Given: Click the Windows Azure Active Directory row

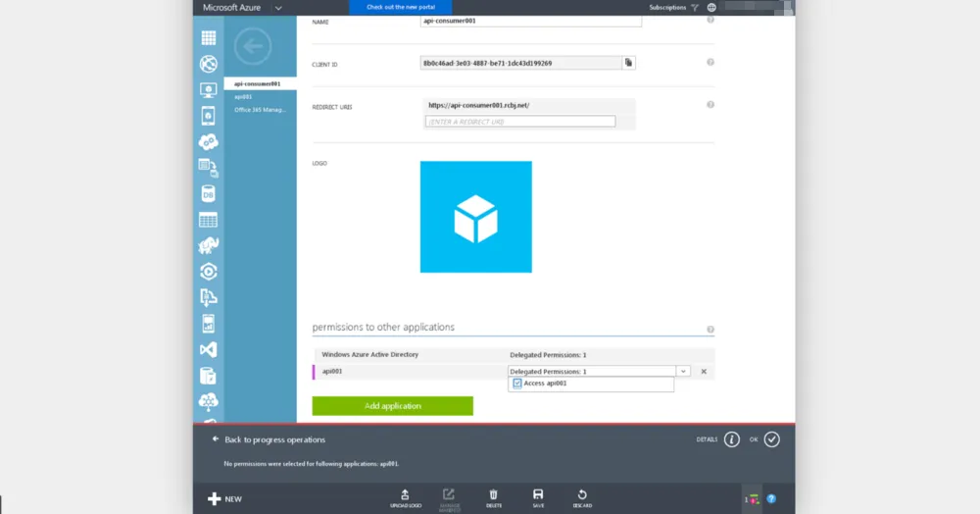Looking at the screenshot, I should coord(514,354).
